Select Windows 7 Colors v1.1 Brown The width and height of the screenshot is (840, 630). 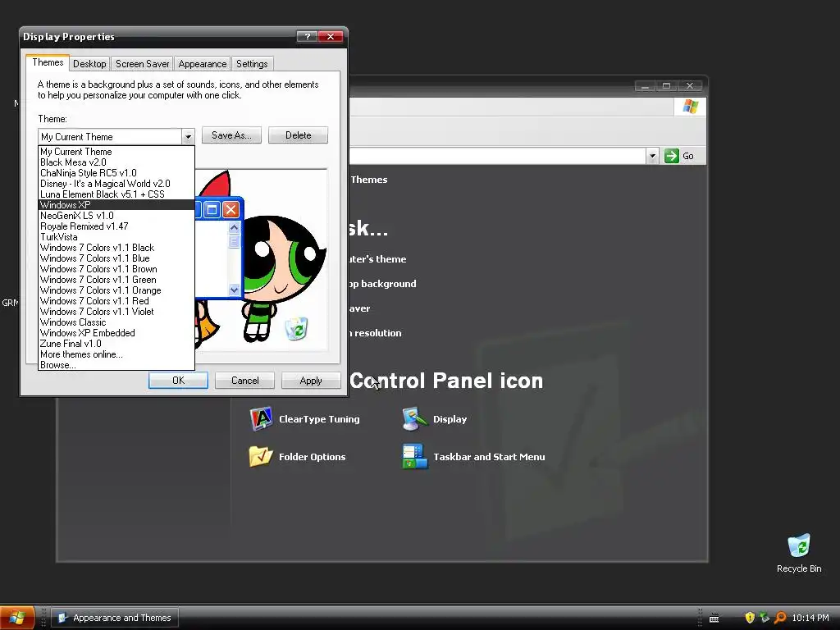tap(116, 269)
